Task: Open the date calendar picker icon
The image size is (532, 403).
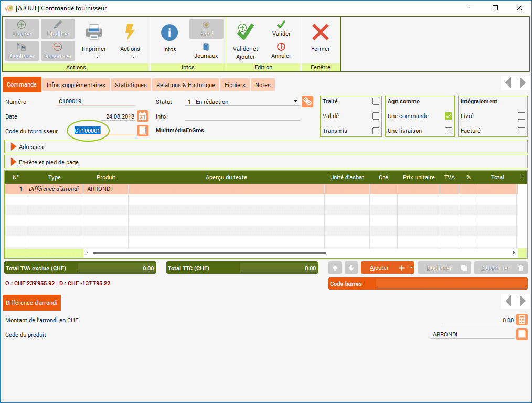Action: (143, 116)
